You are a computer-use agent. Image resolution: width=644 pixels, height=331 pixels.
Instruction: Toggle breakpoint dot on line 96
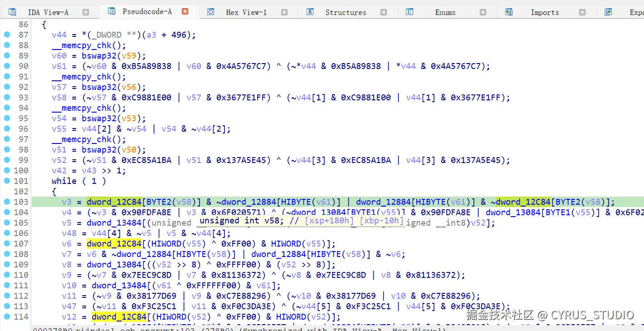pos(7,128)
